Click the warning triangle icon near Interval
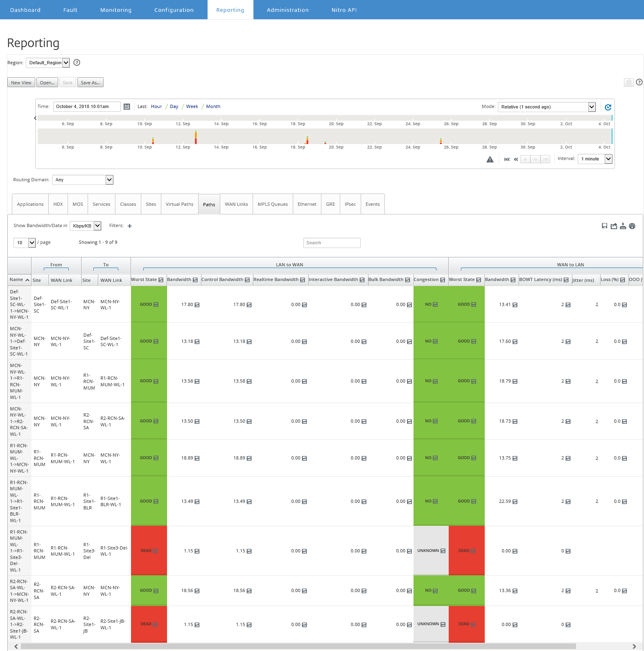The width and height of the screenshot is (644, 651). point(490,159)
